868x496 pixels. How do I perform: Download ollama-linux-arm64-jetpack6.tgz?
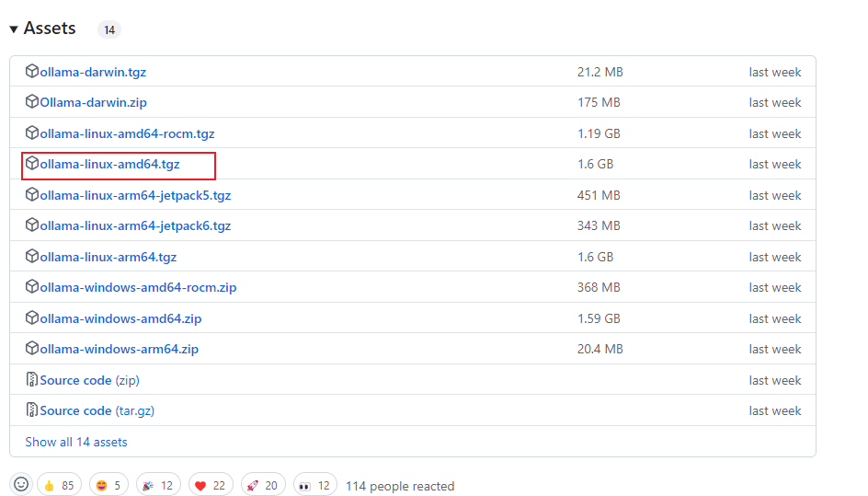[135, 225]
